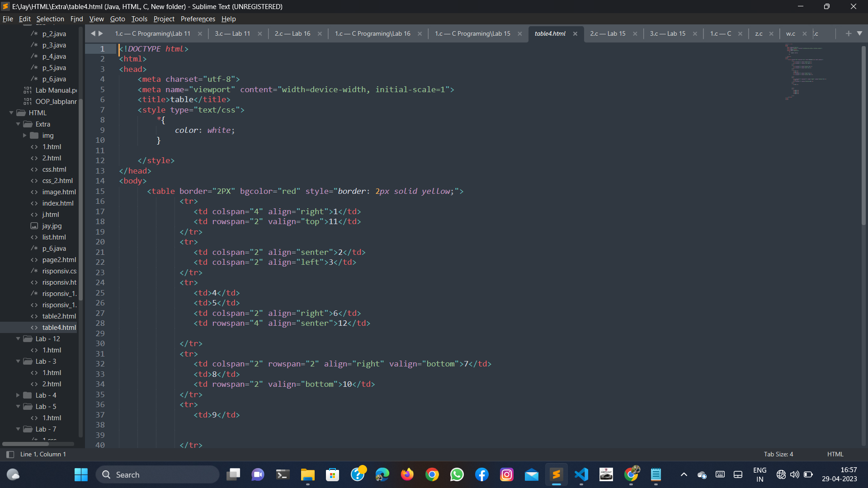Image resolution: width=868 pixels, height=488 pixels.
Task: Click Tab Size: 4 in status bar
Action: pos(778,454)
